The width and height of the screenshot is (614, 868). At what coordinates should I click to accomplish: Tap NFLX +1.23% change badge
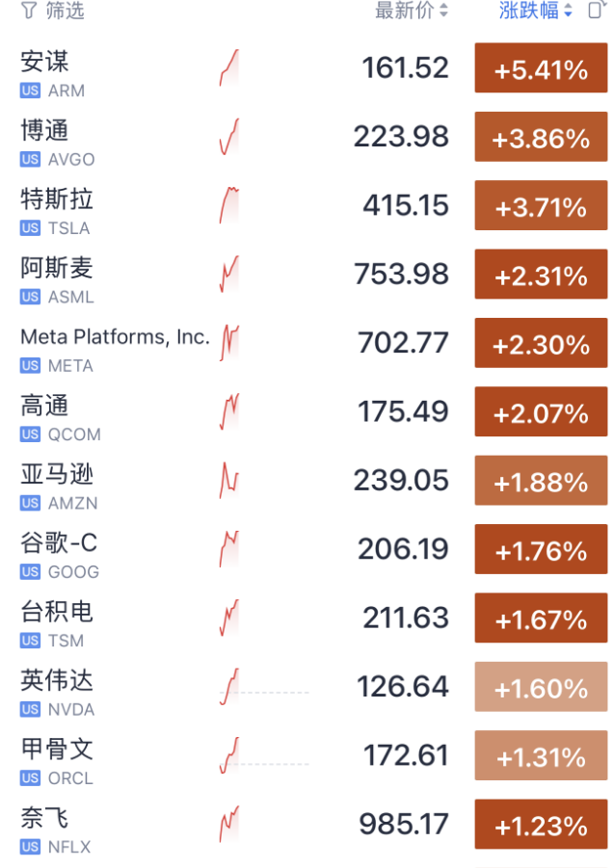(x=541, y=825)
